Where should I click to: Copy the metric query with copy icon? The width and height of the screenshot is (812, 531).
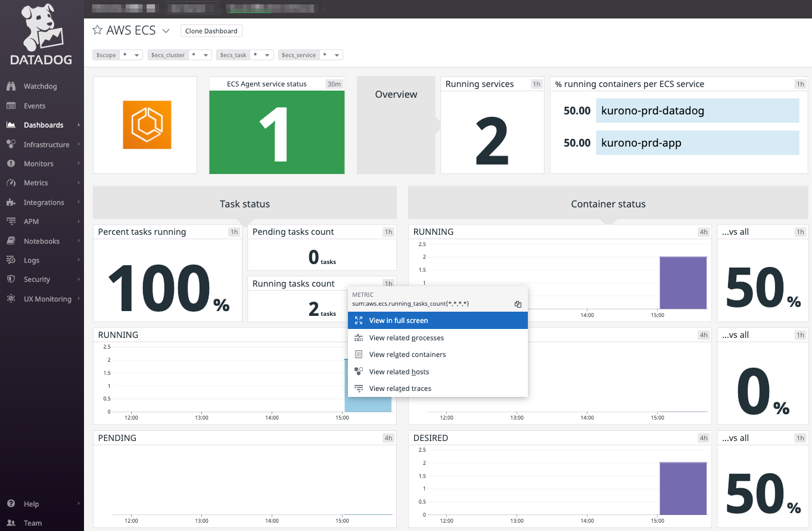[518, 304]
